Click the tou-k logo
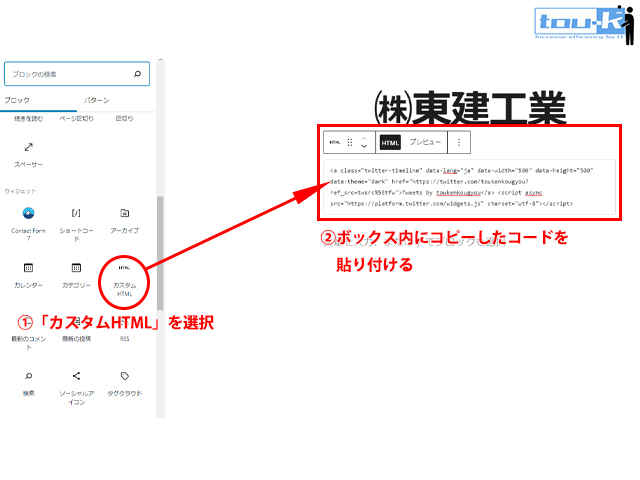 [584, 24]
